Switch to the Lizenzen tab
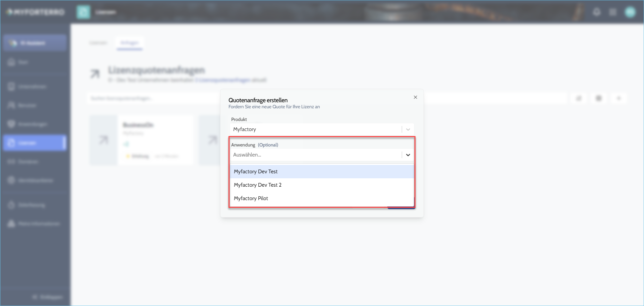 point(98,43)
